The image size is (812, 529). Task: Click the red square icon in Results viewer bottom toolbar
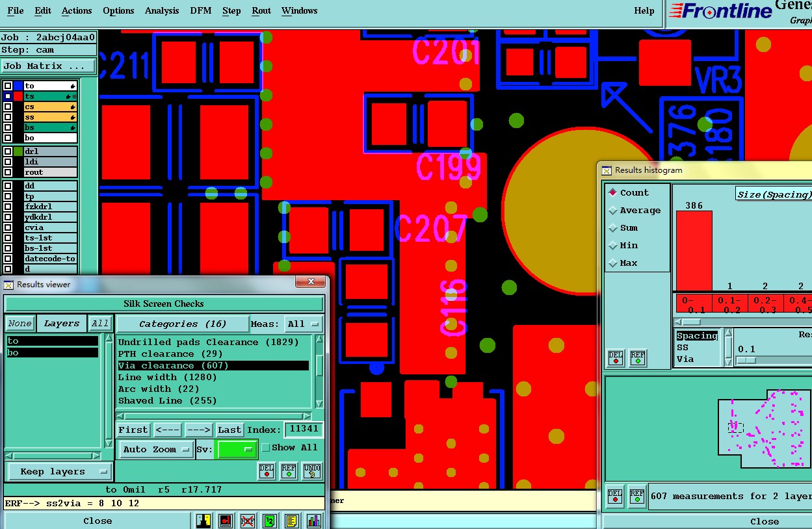tap(226, 521)
